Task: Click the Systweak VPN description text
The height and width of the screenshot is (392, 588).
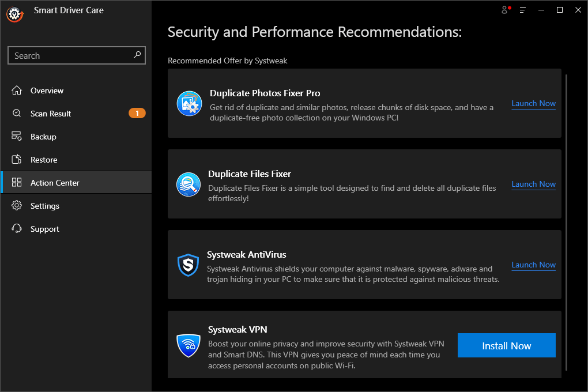Action: click(x=326, y=355)
